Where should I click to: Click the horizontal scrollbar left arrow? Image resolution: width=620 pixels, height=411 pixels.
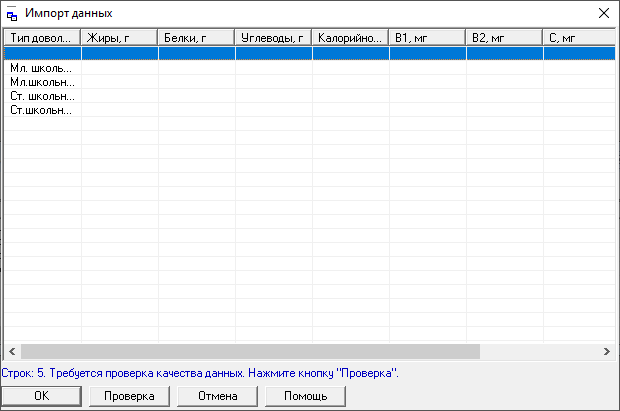coord(12,352)
